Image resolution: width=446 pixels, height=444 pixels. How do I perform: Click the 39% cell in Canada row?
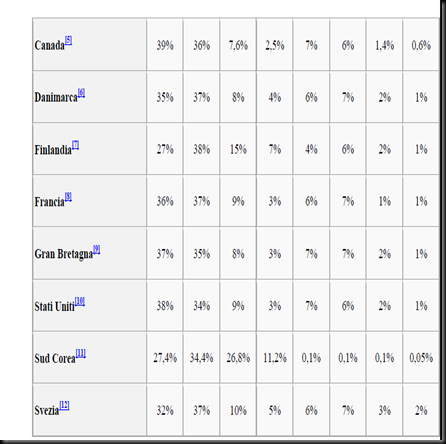(x=165, y=44)
